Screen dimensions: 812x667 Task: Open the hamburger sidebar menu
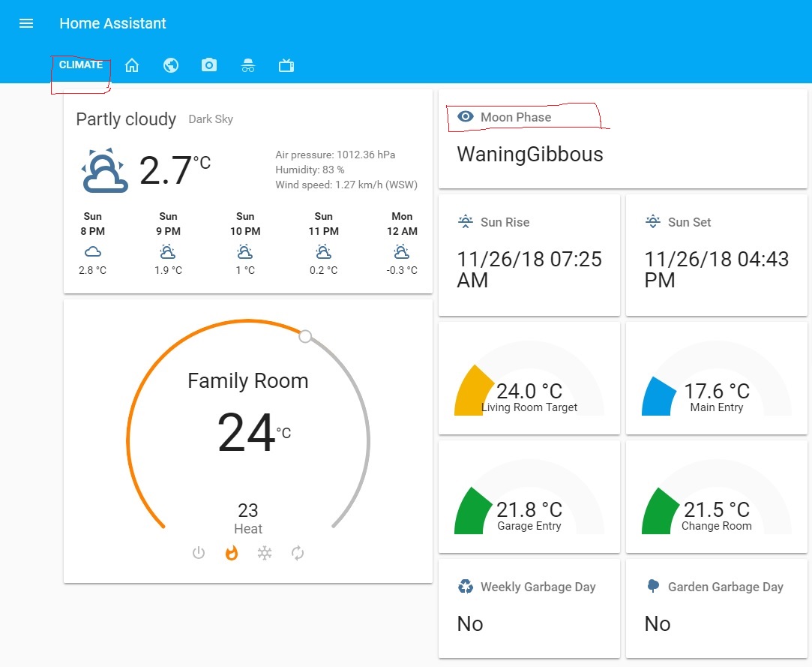[25, 23]
